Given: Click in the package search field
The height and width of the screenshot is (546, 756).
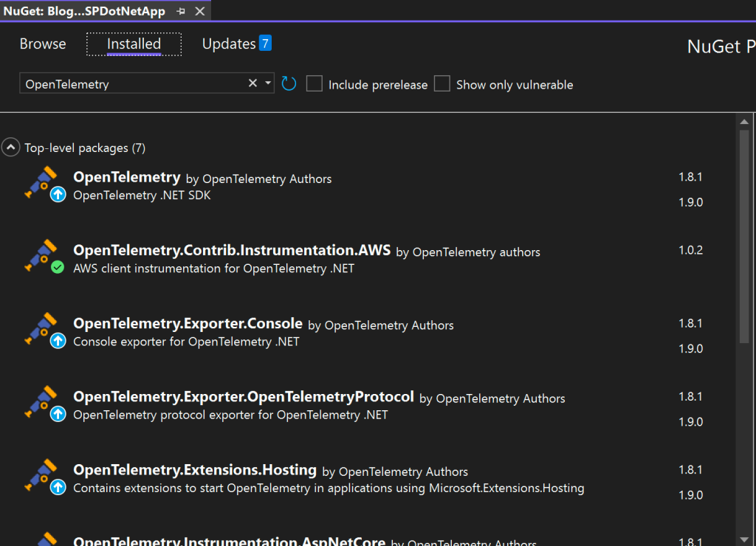Looking at the screenshot, I should [133, 83].
